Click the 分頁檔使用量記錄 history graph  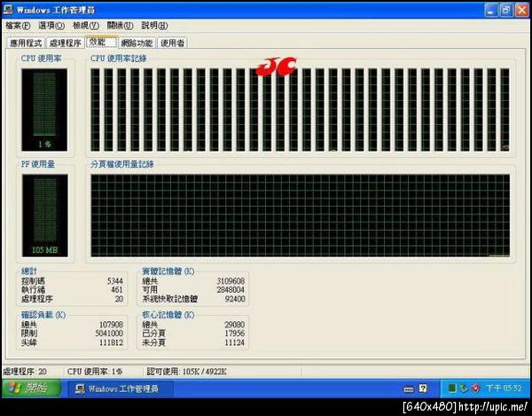point(301,216)
